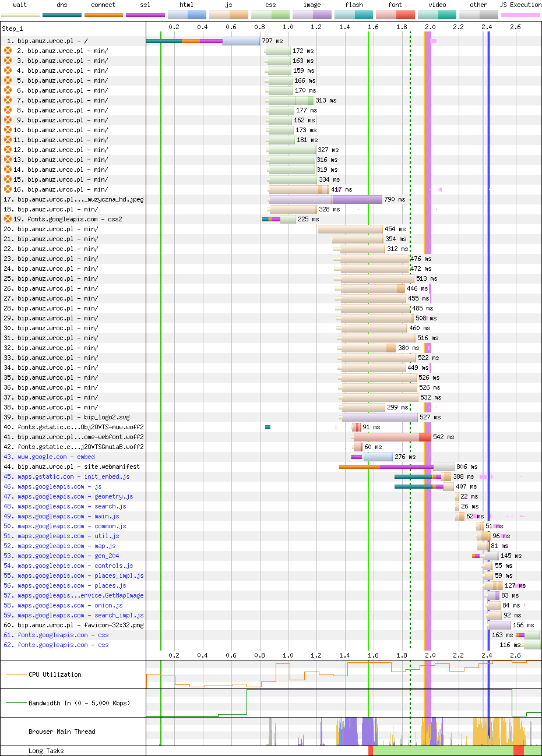Open the 'maps.googleapis.com - gen_204' link
Screen dimensions: 542x756
[61, 556]
